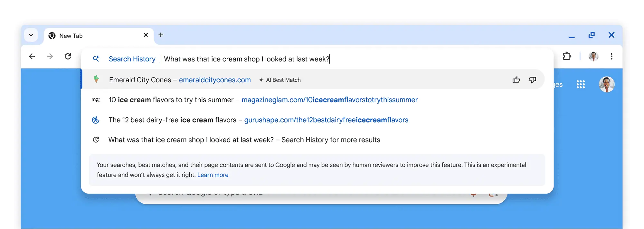This screenshot has height=229, width=644.
Task: Click the toolbar profile avatar
Action: pos(593,57)
